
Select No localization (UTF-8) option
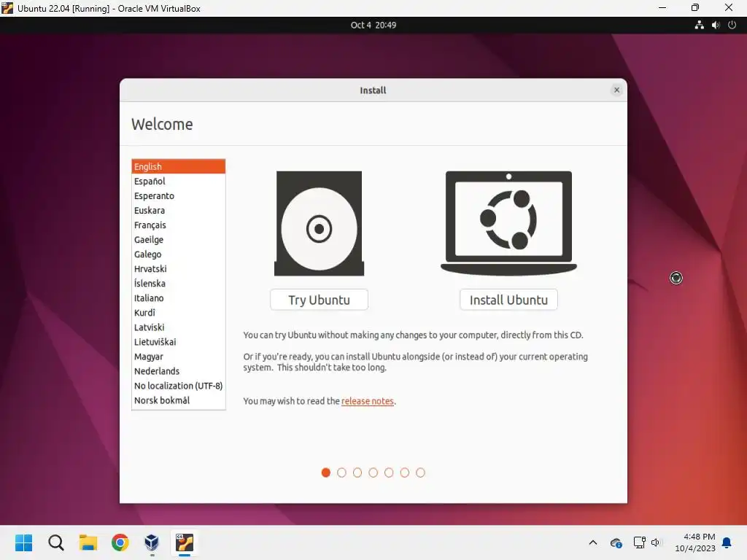click(x=178, y=386)
